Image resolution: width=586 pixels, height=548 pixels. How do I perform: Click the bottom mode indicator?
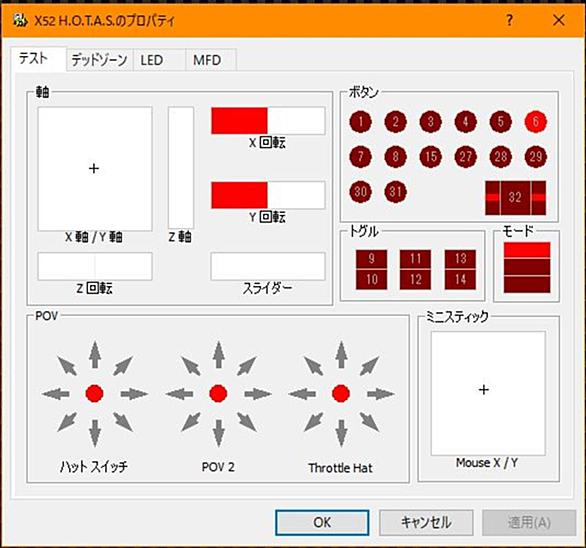pyautogui.click(x=527, y=284)
